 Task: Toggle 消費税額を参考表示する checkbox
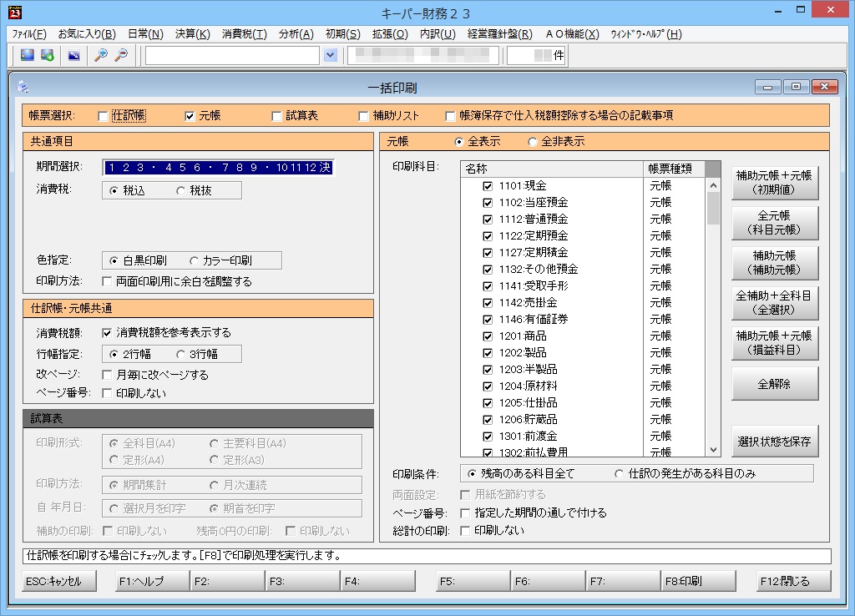click(x=107, y=332)
